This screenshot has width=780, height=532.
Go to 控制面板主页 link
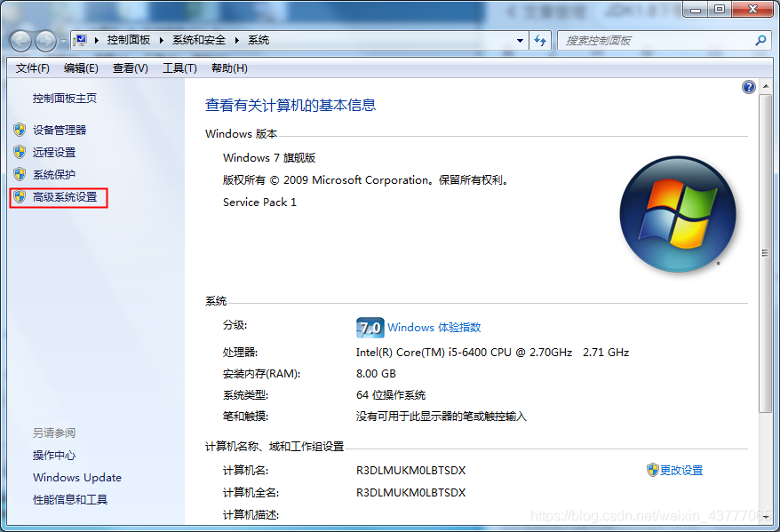click(65, 99)
